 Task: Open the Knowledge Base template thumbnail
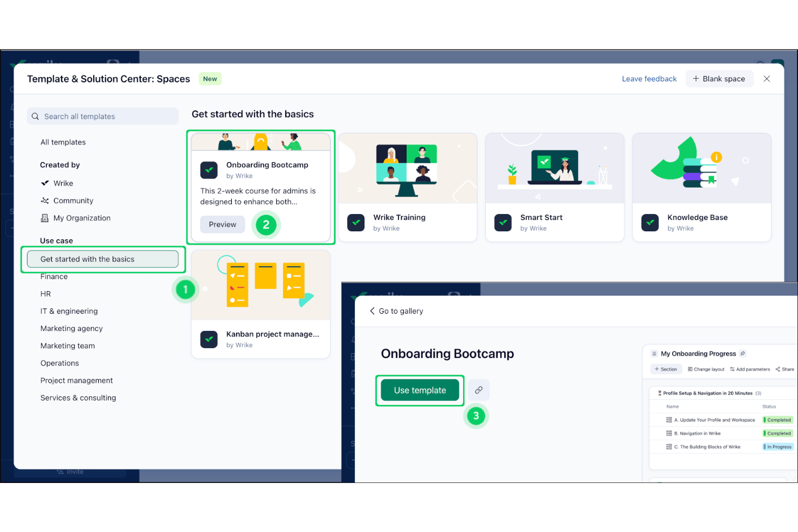click(x=702, y=168)
